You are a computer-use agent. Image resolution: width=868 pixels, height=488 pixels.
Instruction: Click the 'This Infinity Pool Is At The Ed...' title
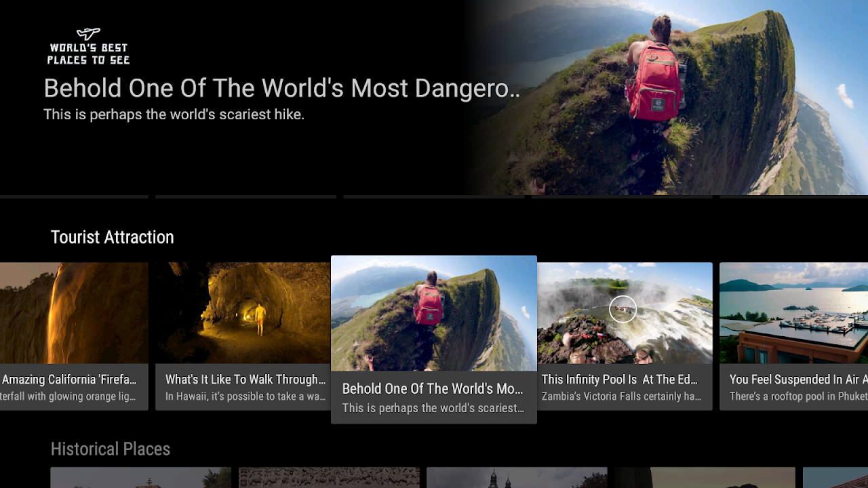[619, 380]
